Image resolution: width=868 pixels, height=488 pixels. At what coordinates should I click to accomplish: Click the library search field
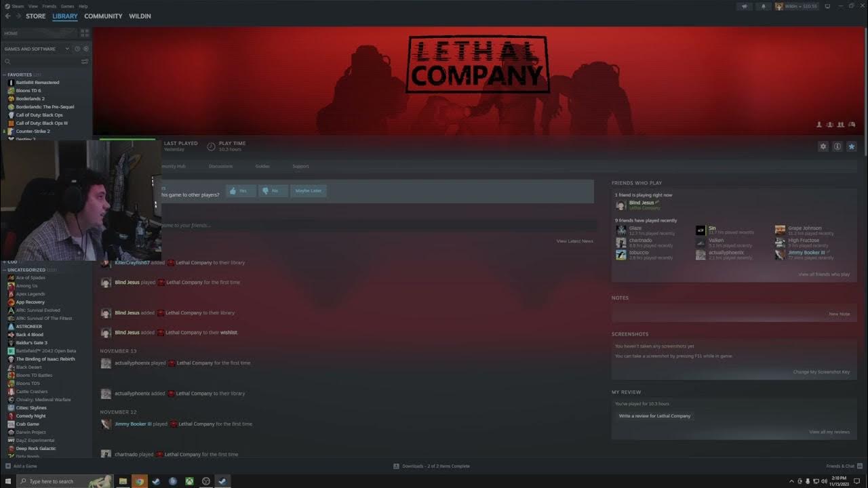[41, 62]
